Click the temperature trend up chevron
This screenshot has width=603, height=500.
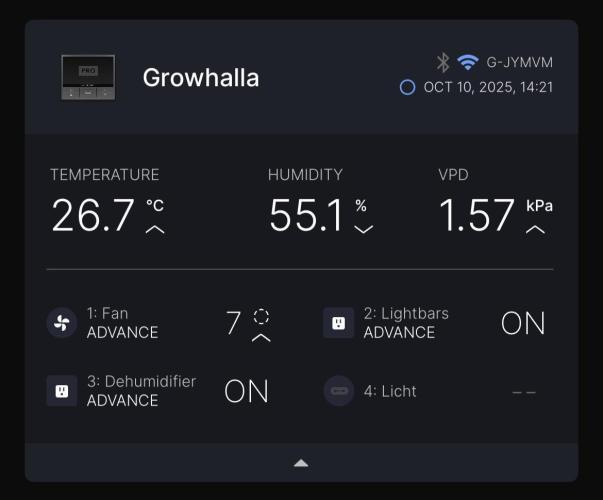click(155, 230)
